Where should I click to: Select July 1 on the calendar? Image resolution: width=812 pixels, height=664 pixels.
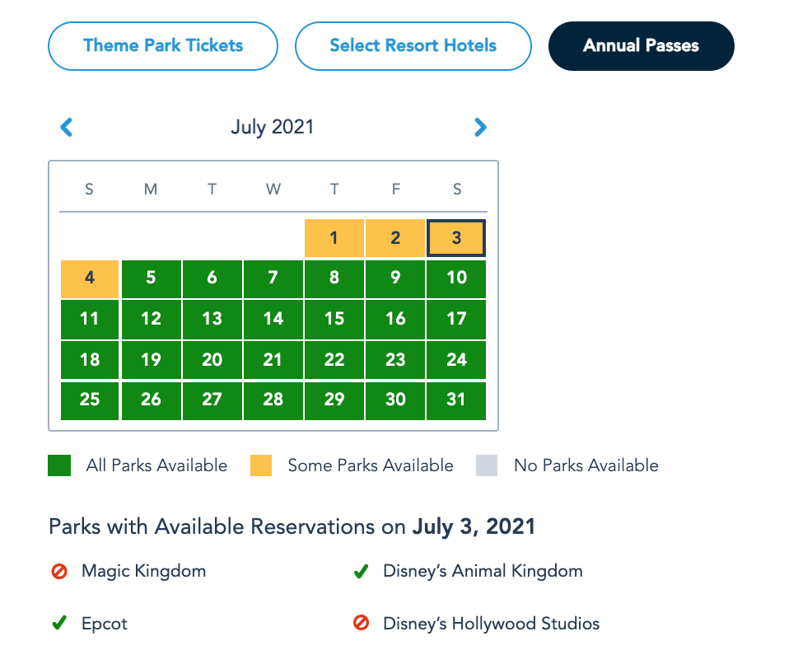click(334, 238)
